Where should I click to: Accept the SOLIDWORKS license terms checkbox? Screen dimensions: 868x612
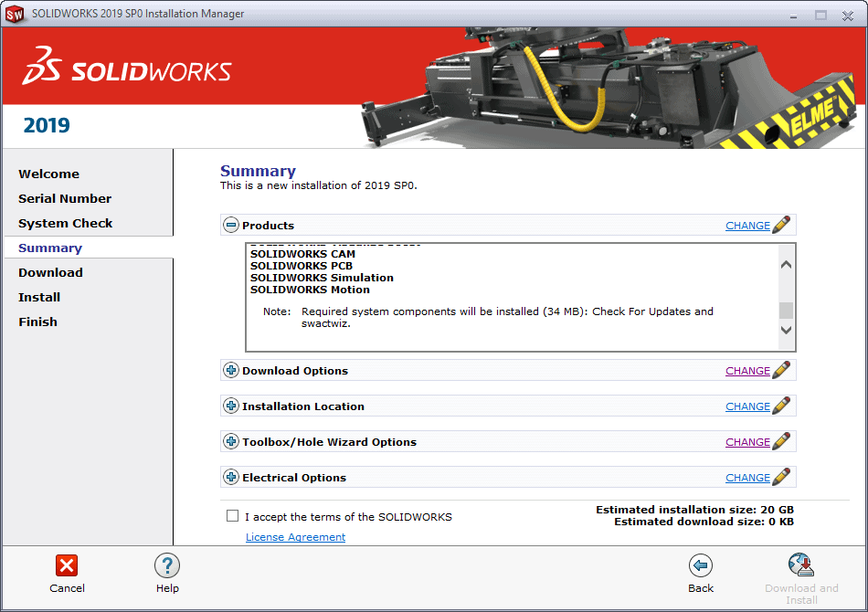[232, 516]
